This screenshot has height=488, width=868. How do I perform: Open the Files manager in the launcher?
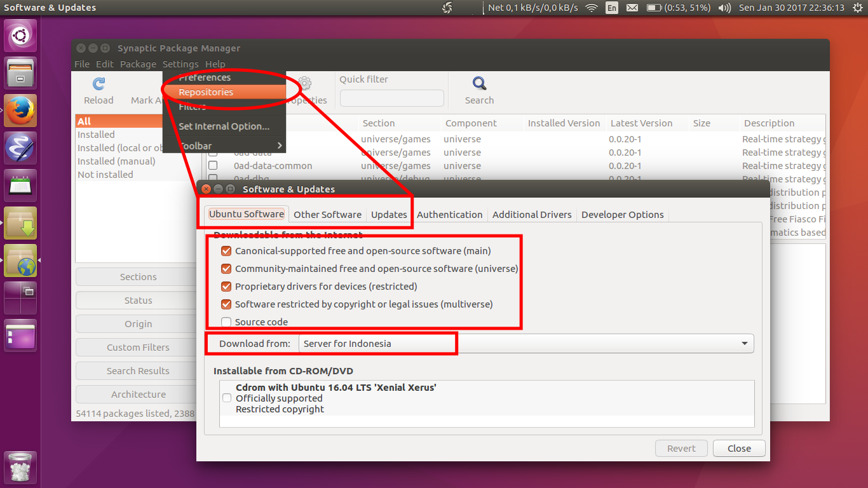pyautogui.click(x=20, y=73)
